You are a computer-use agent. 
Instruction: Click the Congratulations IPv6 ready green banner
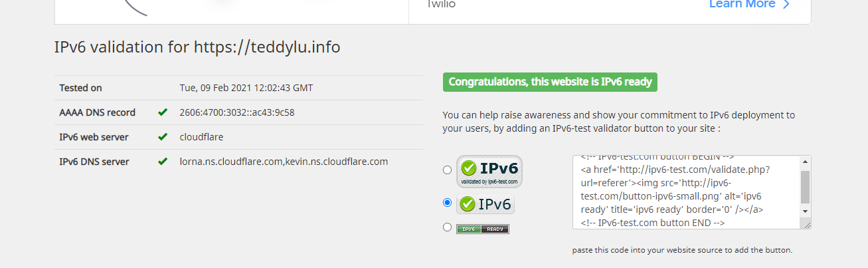(550, 82)
